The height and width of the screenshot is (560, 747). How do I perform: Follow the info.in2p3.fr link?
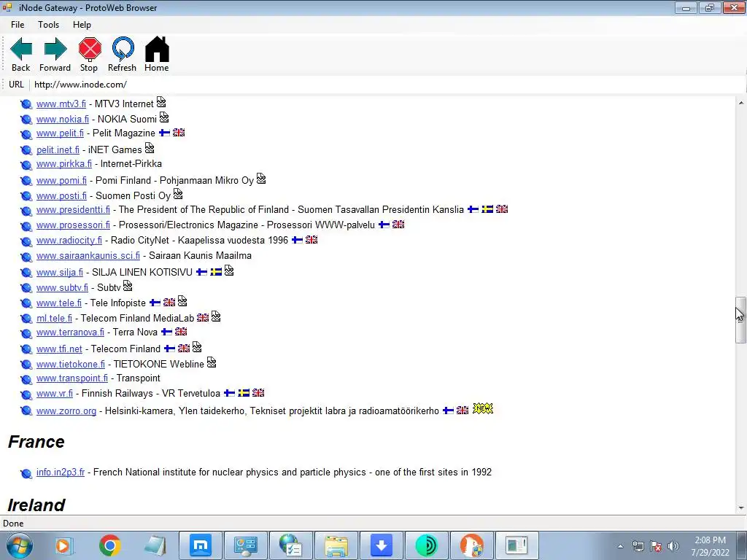61,472
